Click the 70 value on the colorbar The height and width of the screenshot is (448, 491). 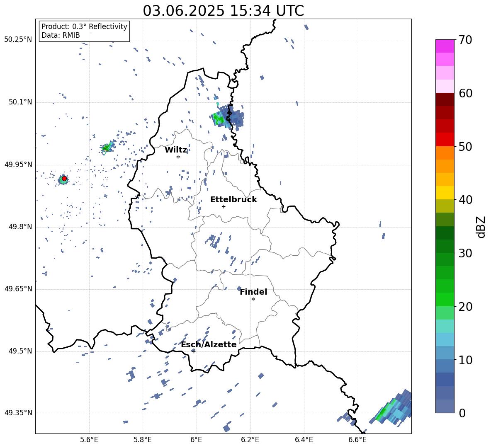click(465, 40)
